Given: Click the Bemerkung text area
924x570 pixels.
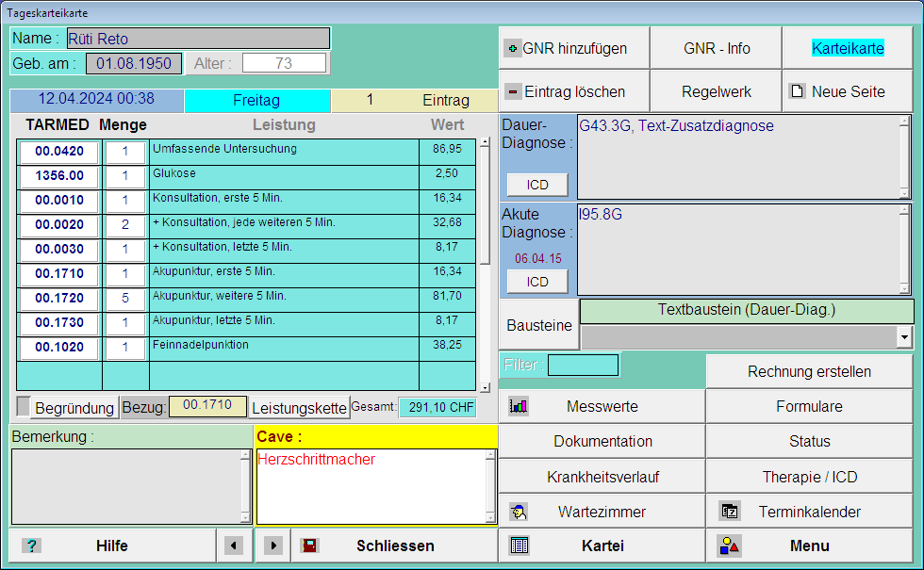Looking at the screenshot, I should point(127,486).
